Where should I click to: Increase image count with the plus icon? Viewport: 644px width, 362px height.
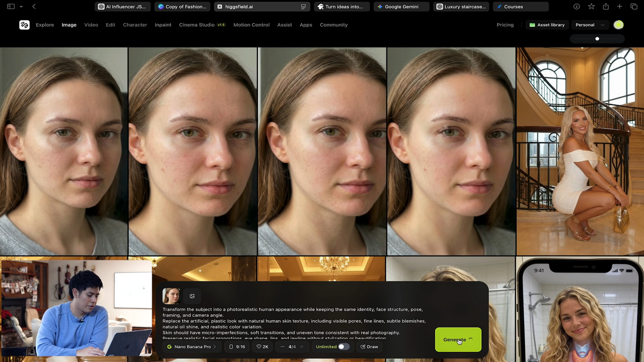(x=302, y=347)
